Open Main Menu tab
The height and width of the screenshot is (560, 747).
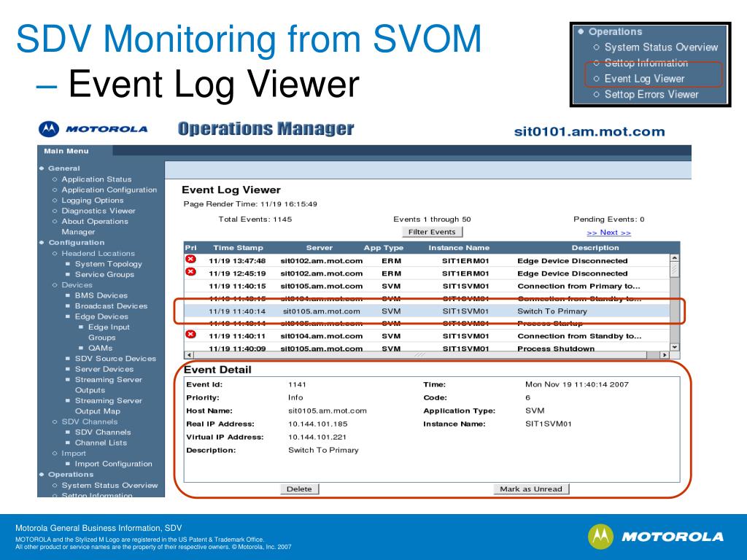66,151
